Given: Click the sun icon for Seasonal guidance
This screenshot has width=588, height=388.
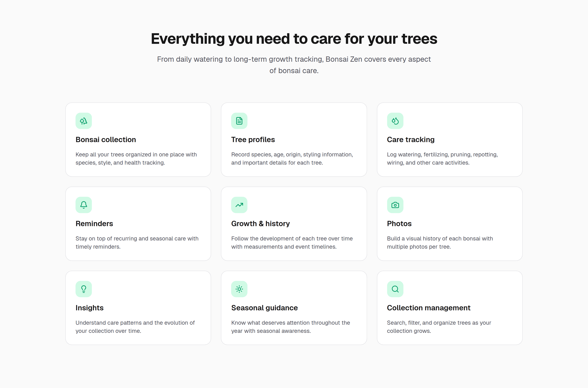Looking at the screenshot, I should coord(239,289).
